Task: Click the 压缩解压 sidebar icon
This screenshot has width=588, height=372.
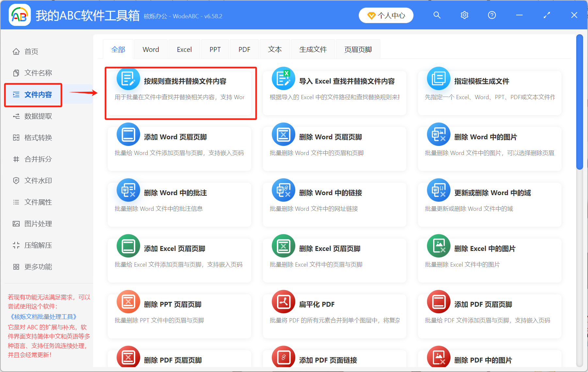Action: [16, 245]
